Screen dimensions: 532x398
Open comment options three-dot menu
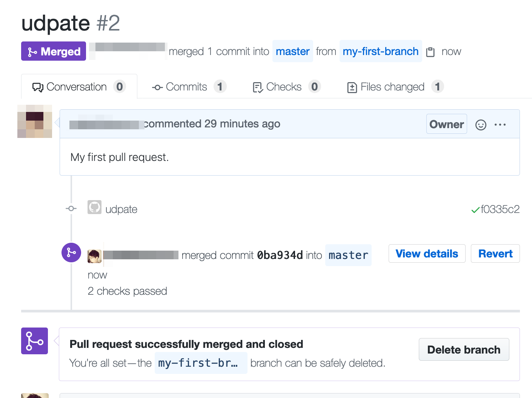click(500, 124)
